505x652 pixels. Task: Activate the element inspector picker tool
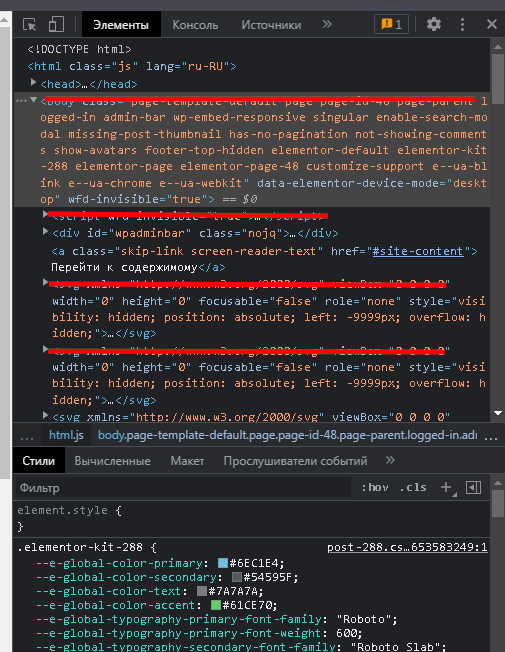click(x=30, y=25)
